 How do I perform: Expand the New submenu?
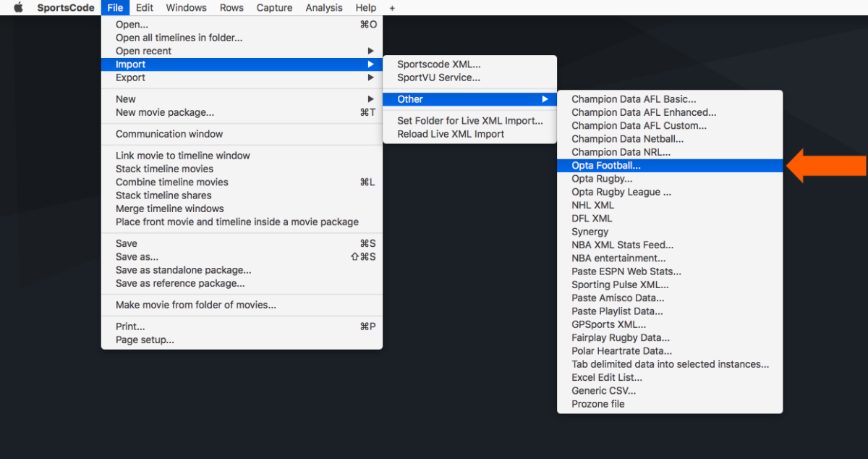pos(242,99)
